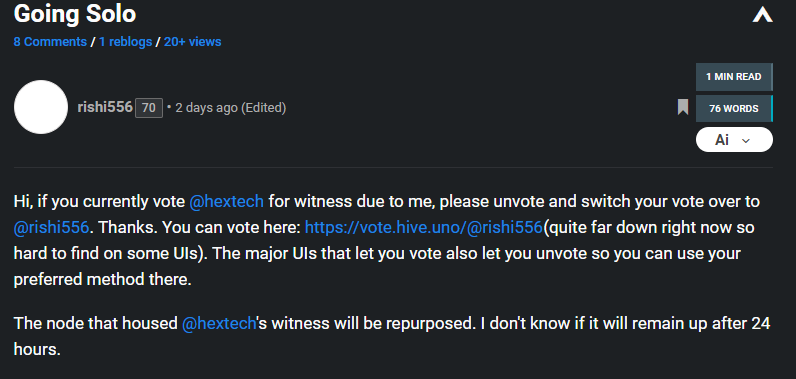Open rishi556's profile avatar

pyautogui.click(x=41, y=107)
